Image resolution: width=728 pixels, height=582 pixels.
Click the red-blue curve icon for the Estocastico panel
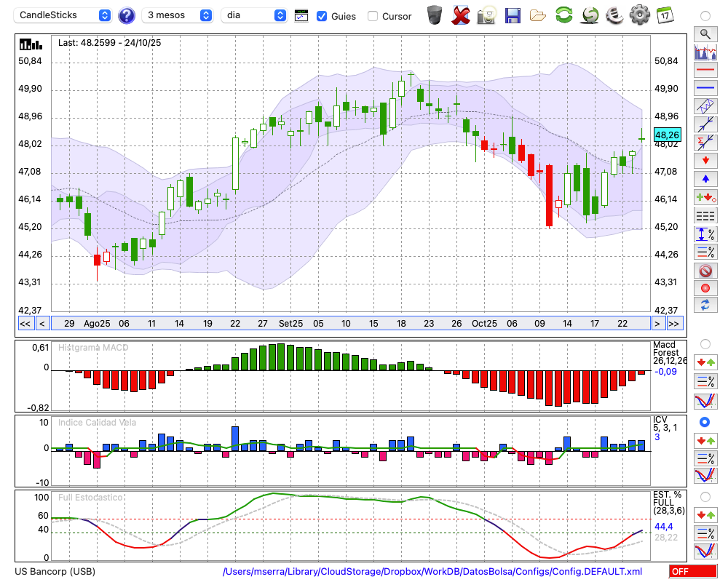tap(705, 551)
